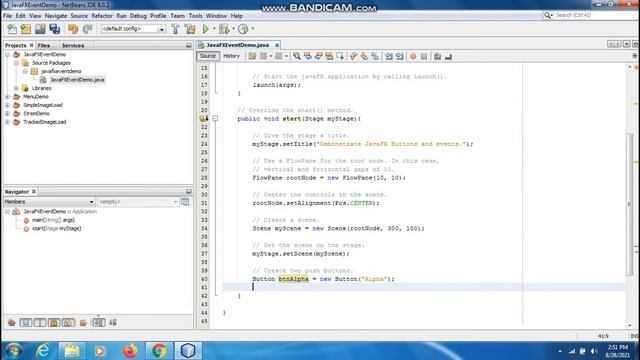This screenshot has height=360, width=640.
Task: Click the Profile Project toolbar icon
Action: pyautogui.click(x=243, y=29)
